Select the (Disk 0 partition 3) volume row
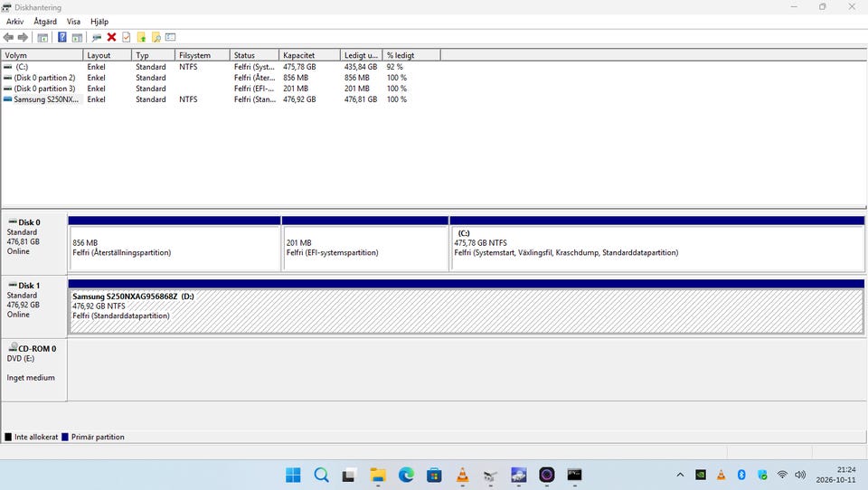This screenshot has width=868, height=490. [x=222, y=89]
